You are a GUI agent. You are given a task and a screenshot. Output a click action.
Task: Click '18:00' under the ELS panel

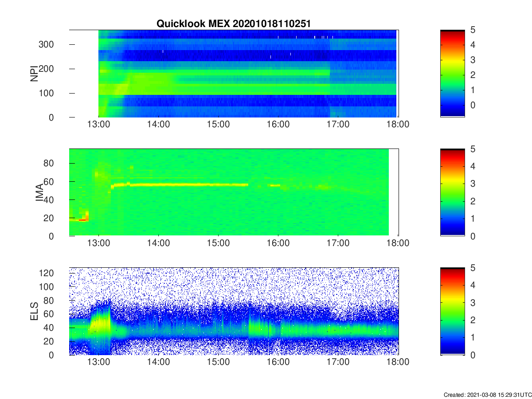click(398, 362)
